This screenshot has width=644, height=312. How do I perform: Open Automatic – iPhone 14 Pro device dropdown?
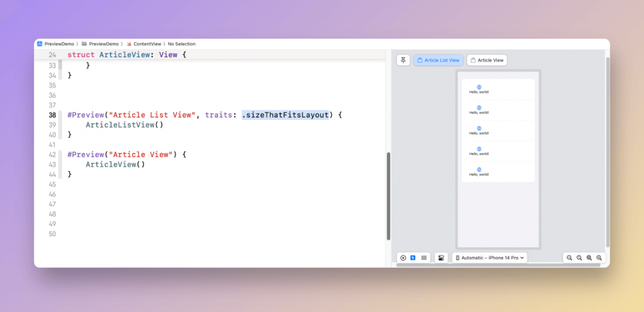pos(490,257)
